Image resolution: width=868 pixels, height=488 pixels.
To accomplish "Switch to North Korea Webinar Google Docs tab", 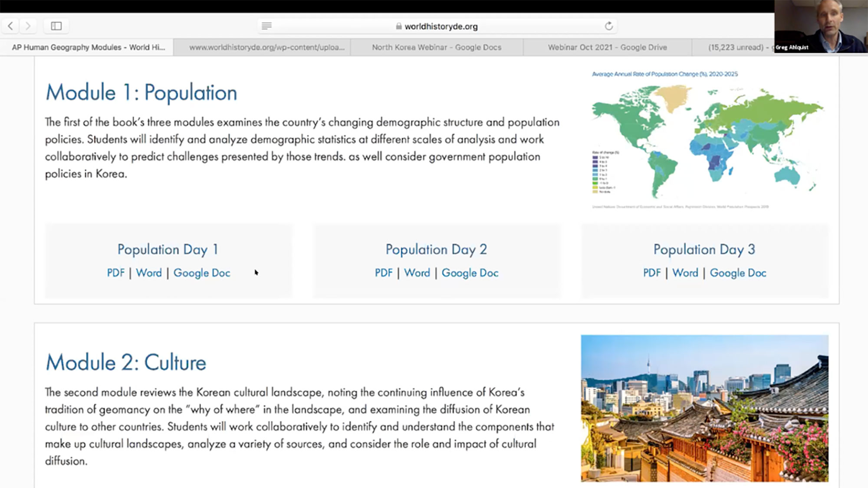I will [436, 47].
